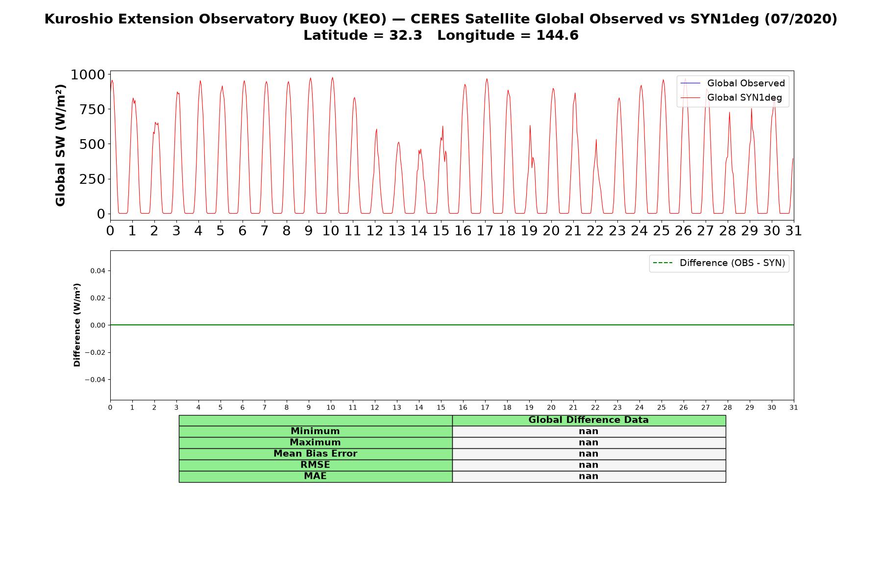The width and height of the screenshot is (882, 588).
Task: Click the red legend line for SYN1deg
Action: point(690,98)
